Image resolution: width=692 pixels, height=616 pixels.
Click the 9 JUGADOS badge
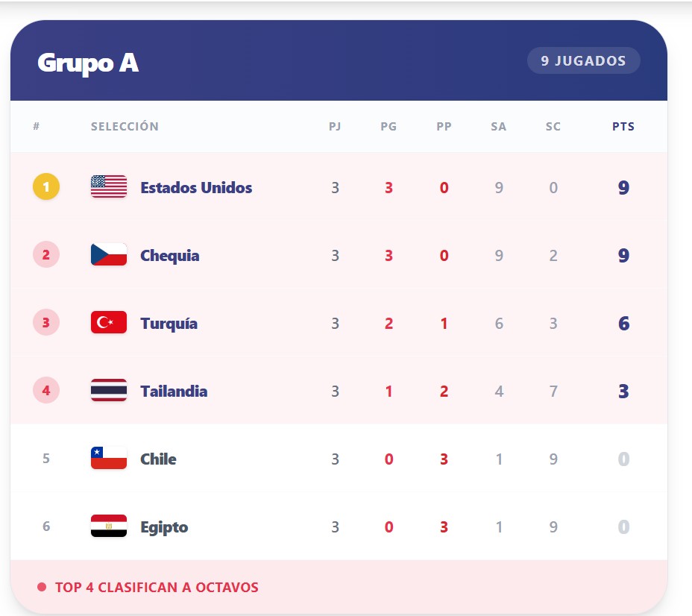pyautogui.click(x=583, y=60)
